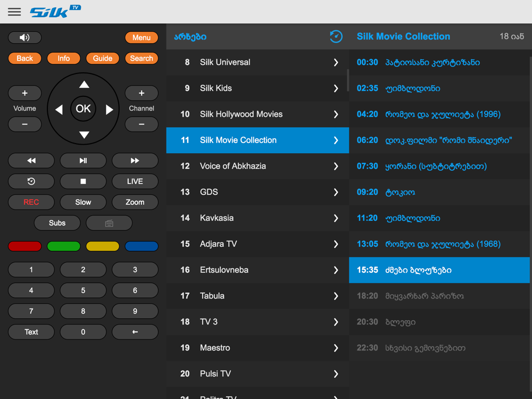Expand the Silk Movie Collection chevron
This screenshot has height=399, width=532.
pos(336,140)
